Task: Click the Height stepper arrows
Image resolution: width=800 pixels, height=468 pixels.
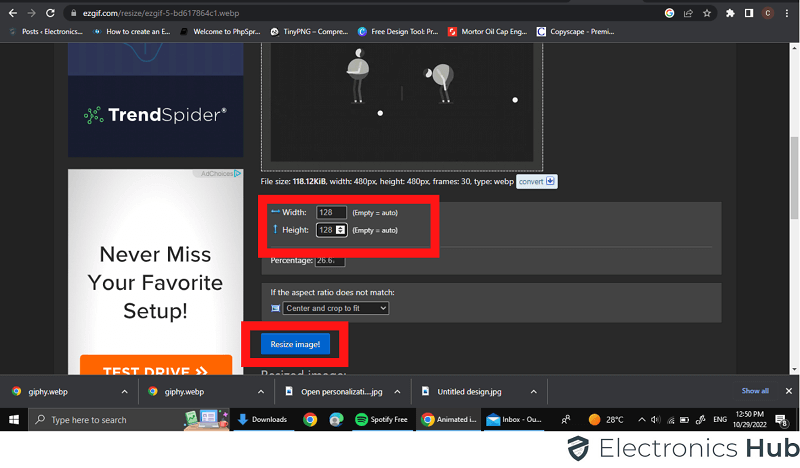Action: click(341, 230)
